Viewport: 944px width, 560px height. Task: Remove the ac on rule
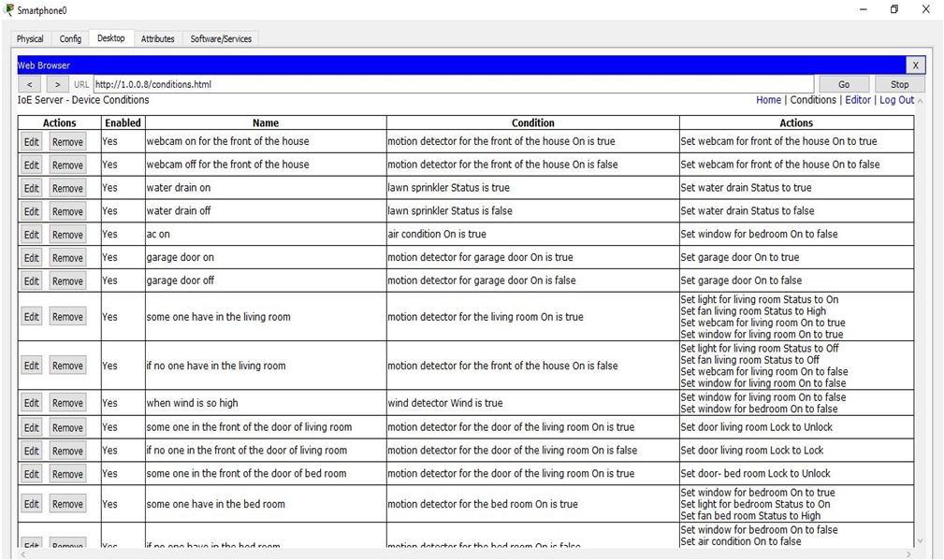[x=67, y=235]
